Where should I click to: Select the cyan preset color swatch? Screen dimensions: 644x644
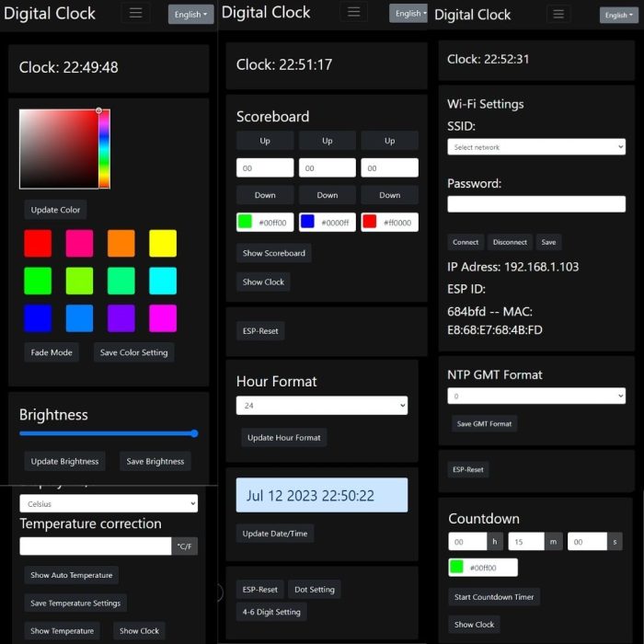coord(163,281)
